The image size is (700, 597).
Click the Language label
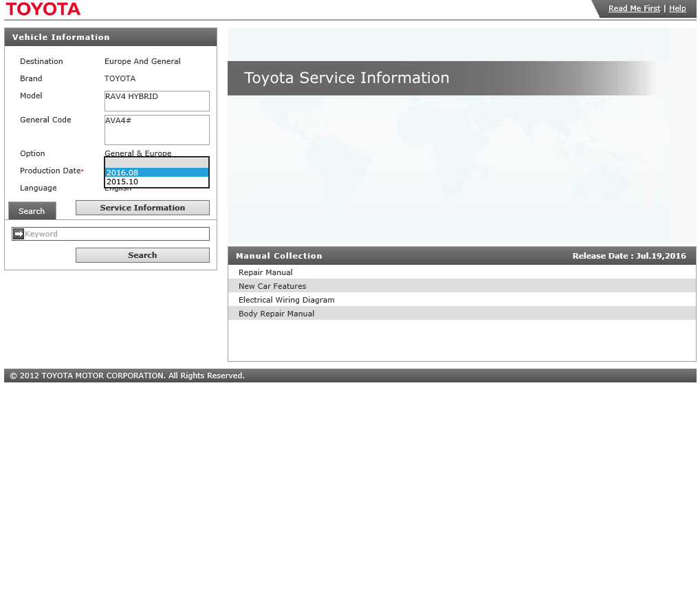39,188
